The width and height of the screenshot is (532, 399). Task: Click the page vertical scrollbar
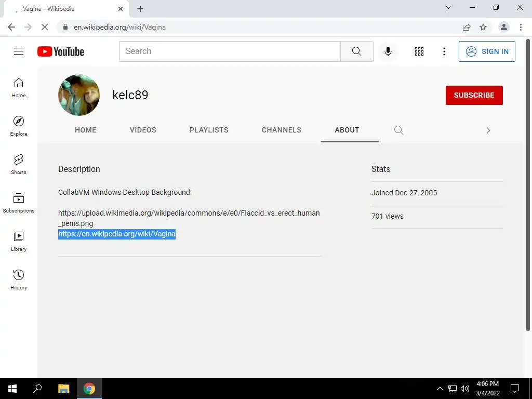pyautogui.click(x=528, y=185)
